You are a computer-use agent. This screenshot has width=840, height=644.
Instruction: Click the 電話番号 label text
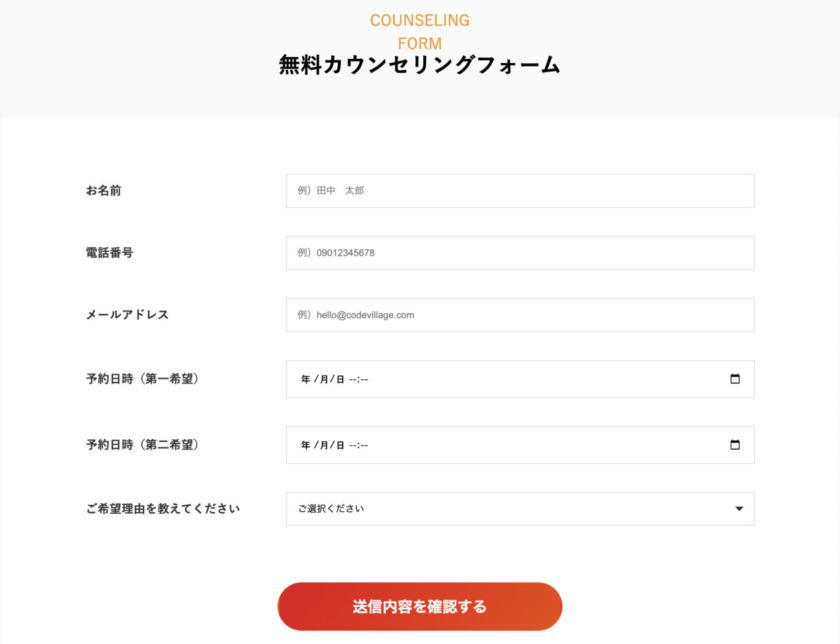pyautogui.click(x=109, y=253)
